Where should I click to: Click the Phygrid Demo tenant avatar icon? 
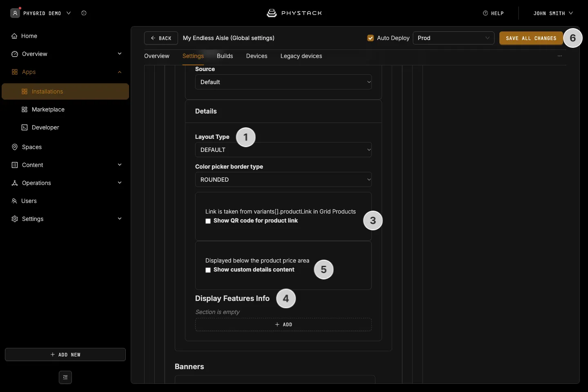click(15, 13)
